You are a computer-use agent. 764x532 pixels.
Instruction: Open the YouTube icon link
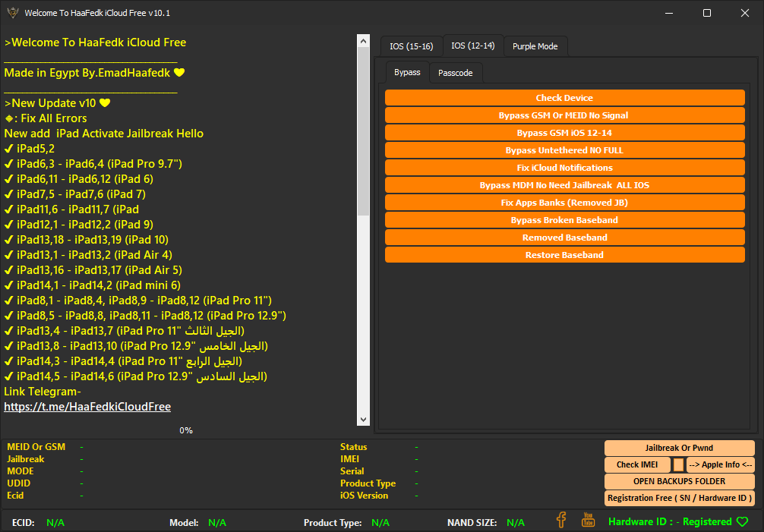[x=588, y=520]
